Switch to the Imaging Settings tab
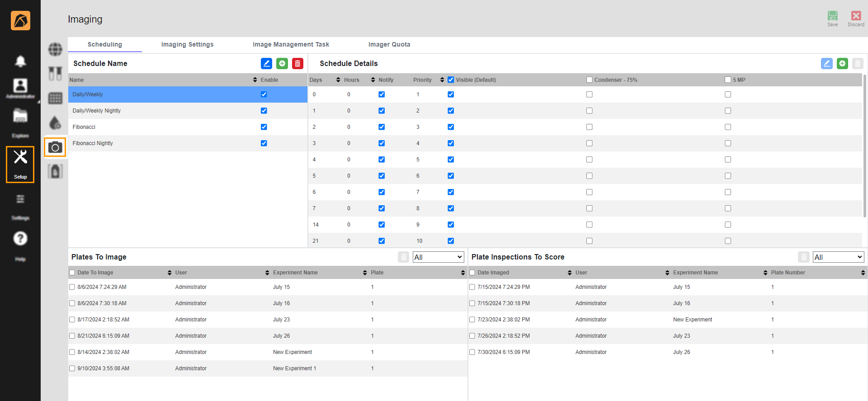 point(187,44)
